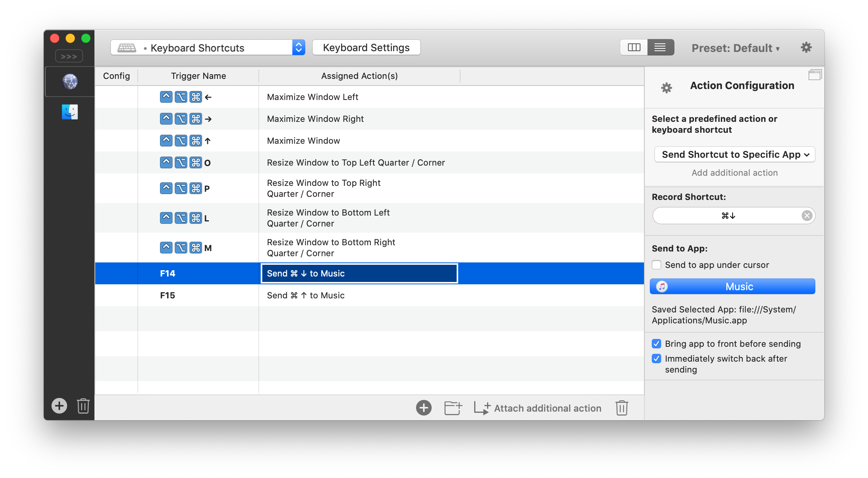Open the Preset: Default dropdown

(735, 48)
